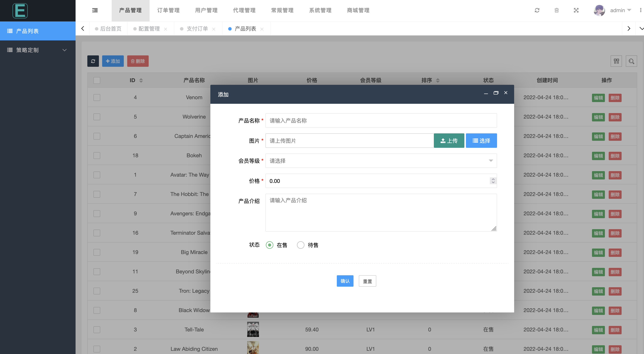Switch to the 支付订单 tab

point(197,28)
